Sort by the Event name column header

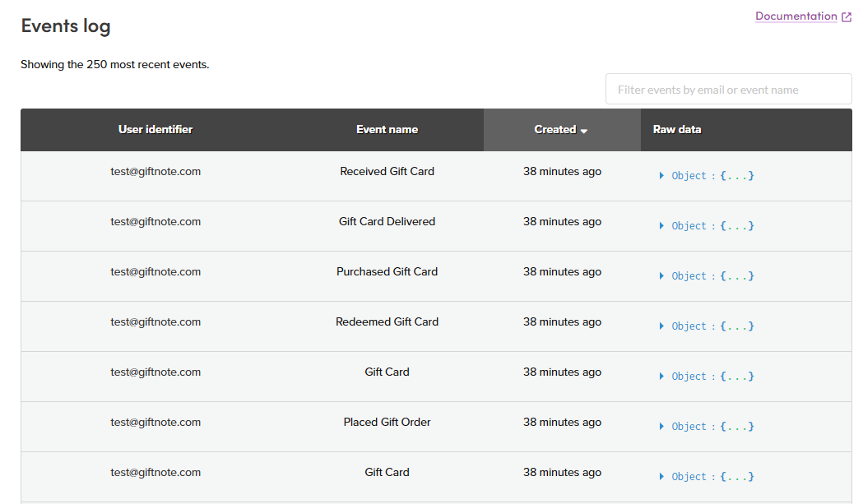coord(387,129)
